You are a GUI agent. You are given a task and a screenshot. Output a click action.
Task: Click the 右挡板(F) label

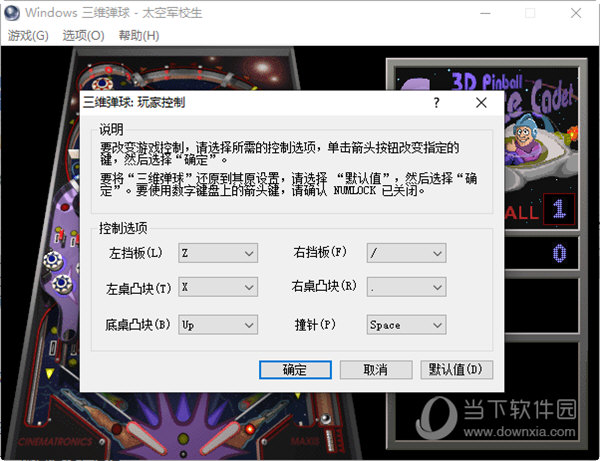pyautogui.click(x=320, y=252)
